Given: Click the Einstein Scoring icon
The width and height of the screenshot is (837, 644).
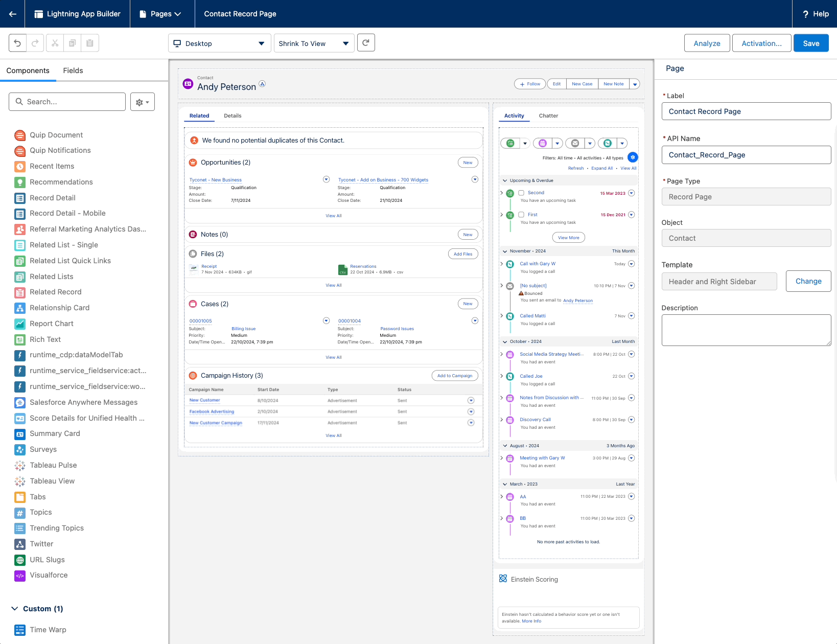Looking at the screenshot, I should click(x=503, y=579).
